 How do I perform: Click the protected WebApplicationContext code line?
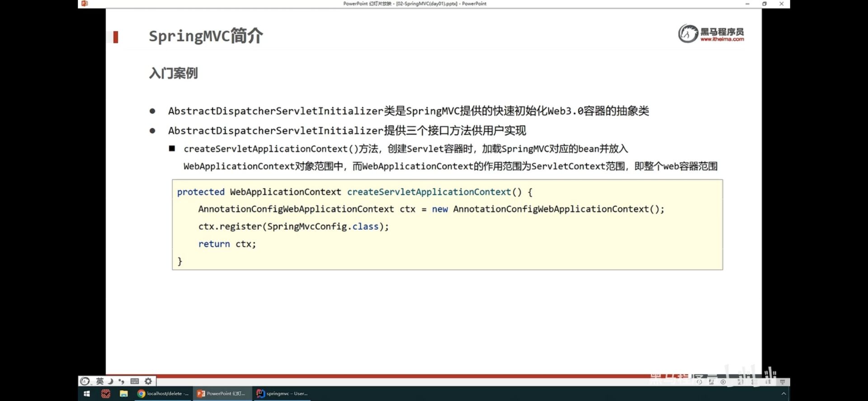[x=355, y=192]
